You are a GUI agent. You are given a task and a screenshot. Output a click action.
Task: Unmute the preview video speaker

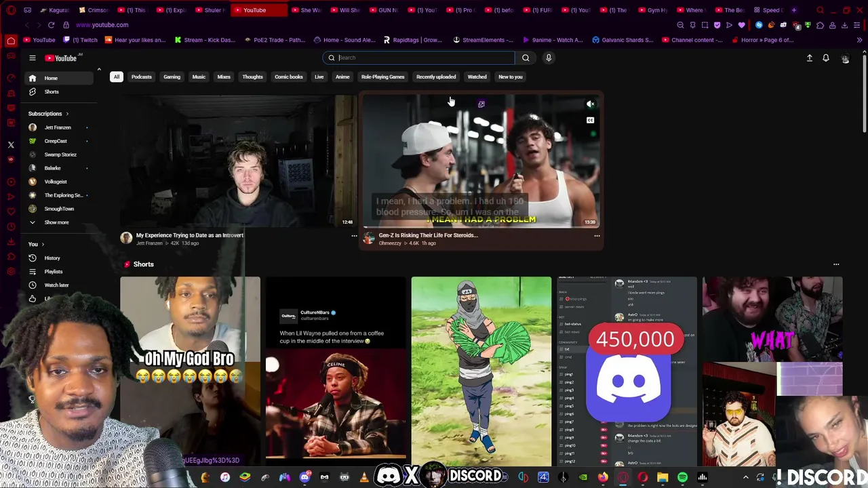(590, 104)
